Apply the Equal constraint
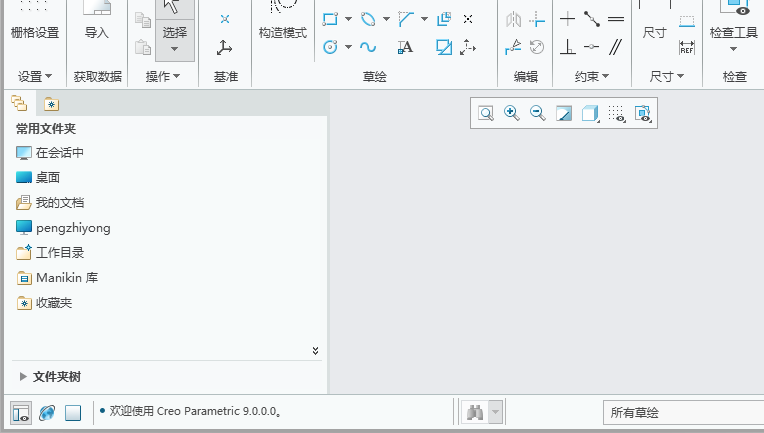Image resolution: width=764 pixels, height=433 pixels. pyautogui.click(x=616, y=19)
